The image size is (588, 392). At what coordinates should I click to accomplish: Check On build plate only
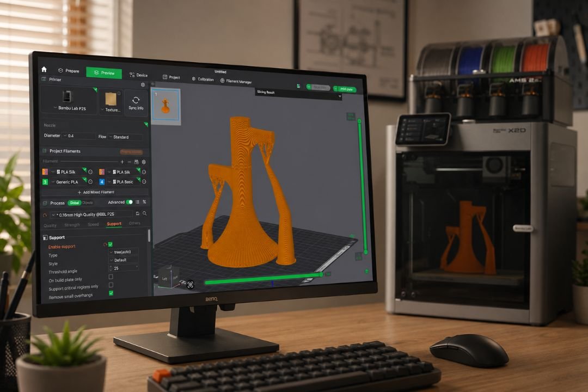[111, 277]
